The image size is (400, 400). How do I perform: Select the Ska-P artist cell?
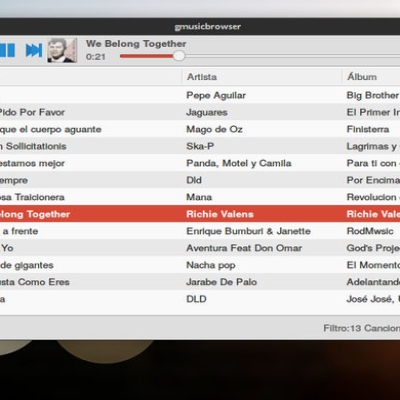(x=200, y=146)
